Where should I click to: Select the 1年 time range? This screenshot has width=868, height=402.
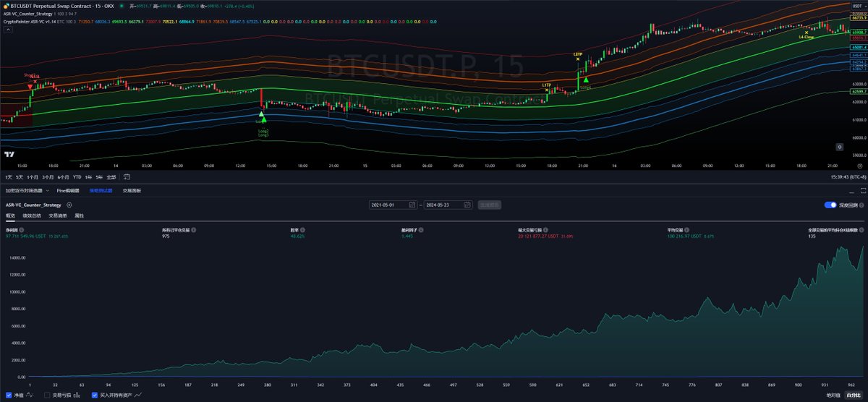88,176
